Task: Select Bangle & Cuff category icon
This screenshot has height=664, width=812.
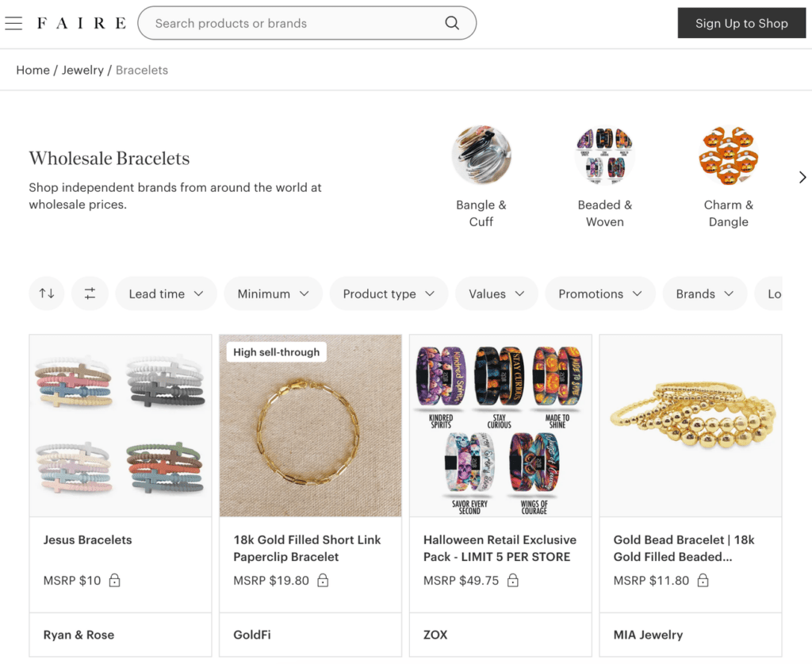Action: tap(481, 155)
